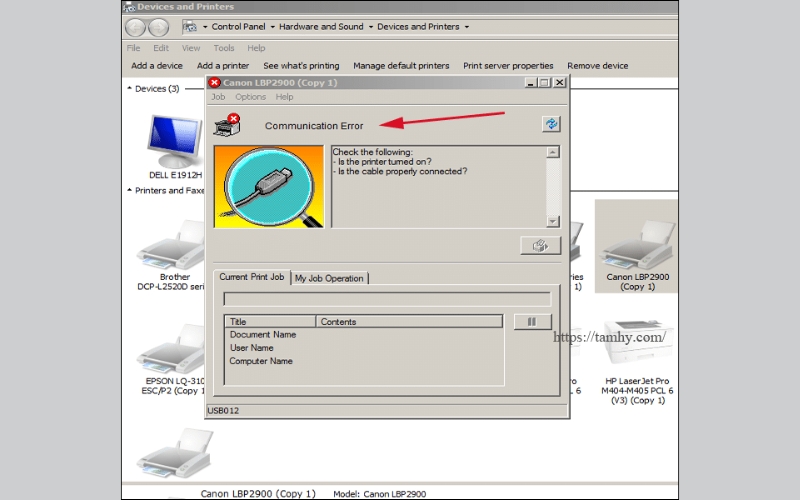Click Model: Canon LBP2900 in details pane
800x500 pixels.
(380, 494)
